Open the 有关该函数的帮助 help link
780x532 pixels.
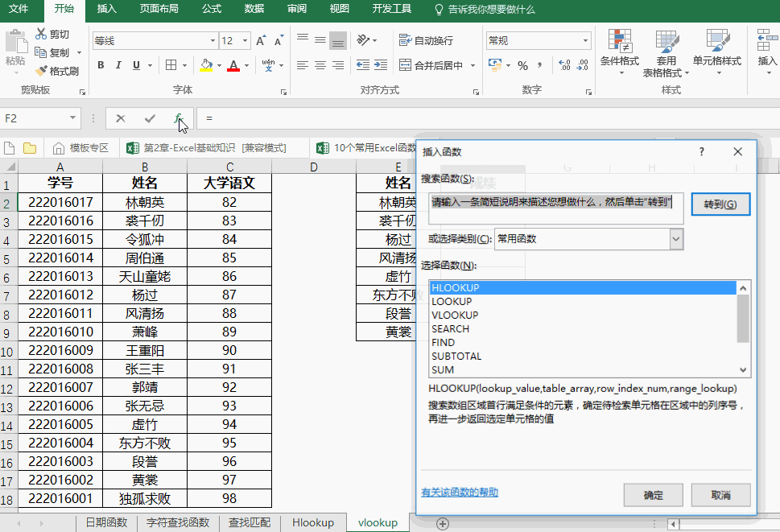click(460, 492)
